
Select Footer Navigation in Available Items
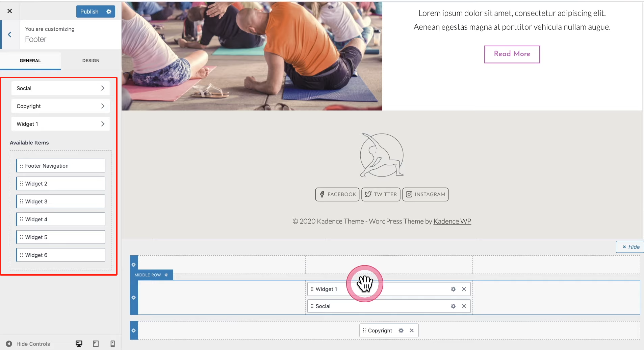pos(61,166)
